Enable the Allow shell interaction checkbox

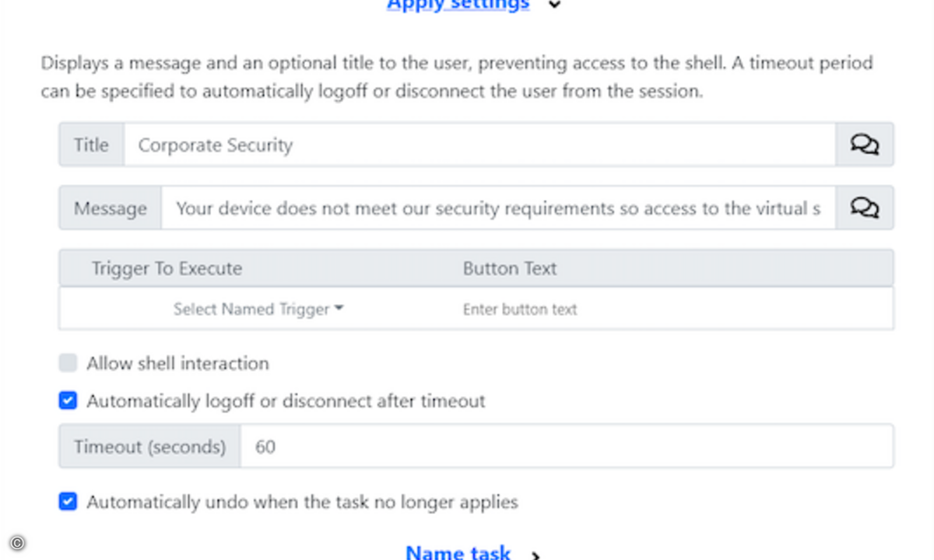(68, 363)
